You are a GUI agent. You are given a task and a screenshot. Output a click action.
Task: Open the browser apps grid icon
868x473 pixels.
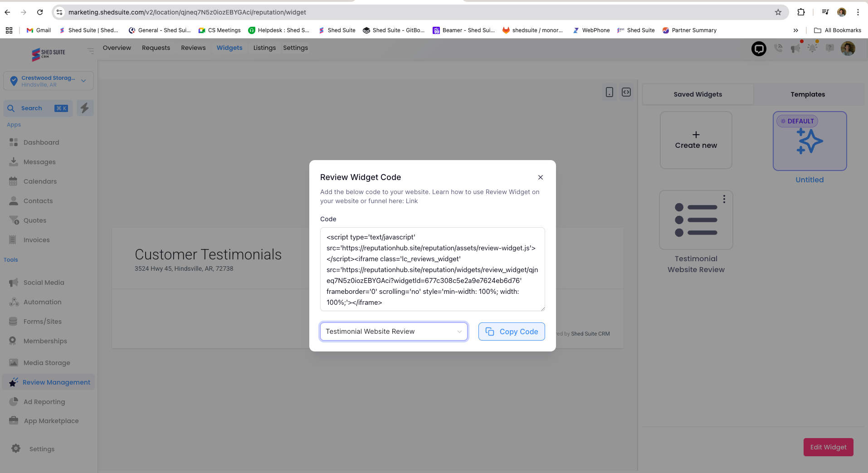(9, 30)
